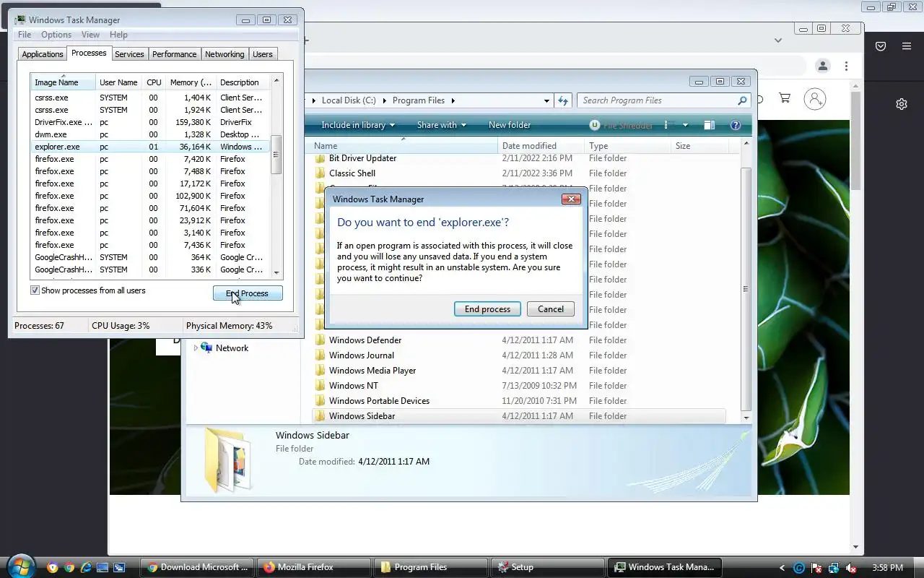Click Switch between windows quick launch icon

pos(119,568)
